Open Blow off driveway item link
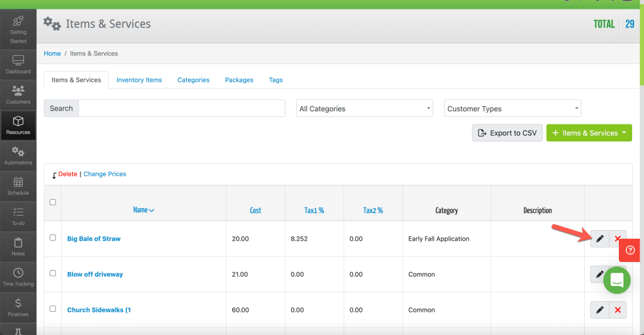This screenshot has width=644, height=335. pos(95,274)
